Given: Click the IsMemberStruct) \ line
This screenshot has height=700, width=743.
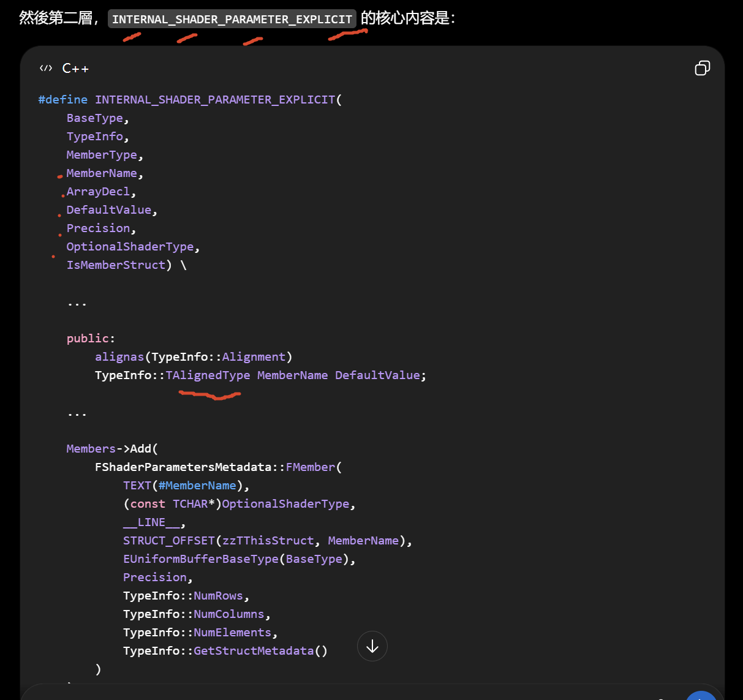Looking at the screenshot, I should point(126,265).
